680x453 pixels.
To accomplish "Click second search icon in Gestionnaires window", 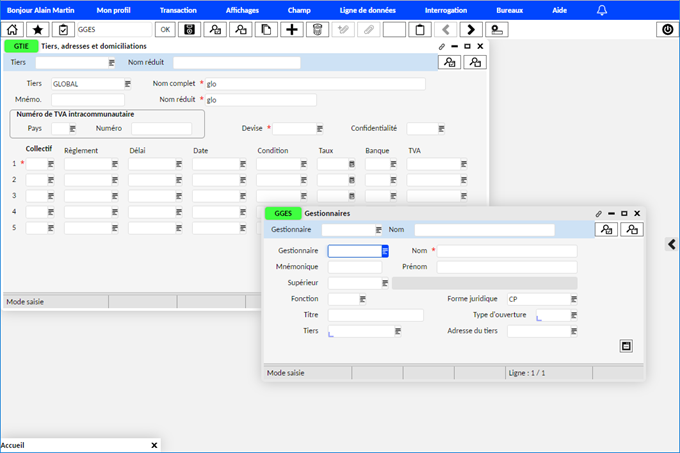I will (632, 229).
